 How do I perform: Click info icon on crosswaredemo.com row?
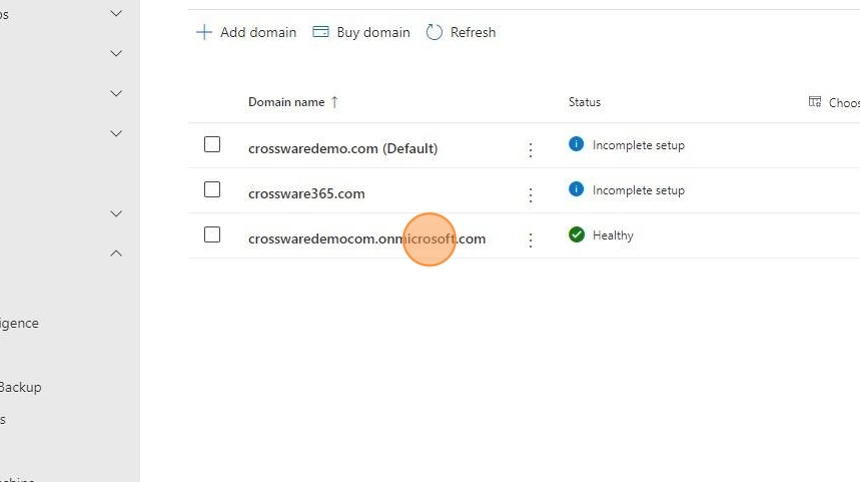[576, 144]
